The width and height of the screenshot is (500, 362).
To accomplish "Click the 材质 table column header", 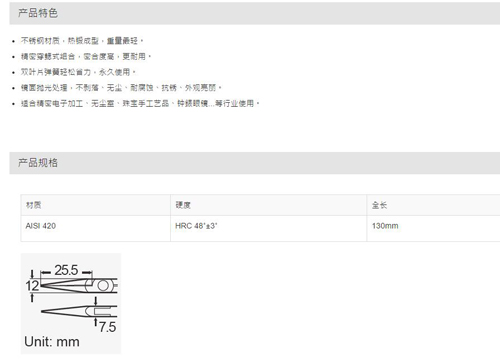I will pyautogui.click(x=96, y=205).
